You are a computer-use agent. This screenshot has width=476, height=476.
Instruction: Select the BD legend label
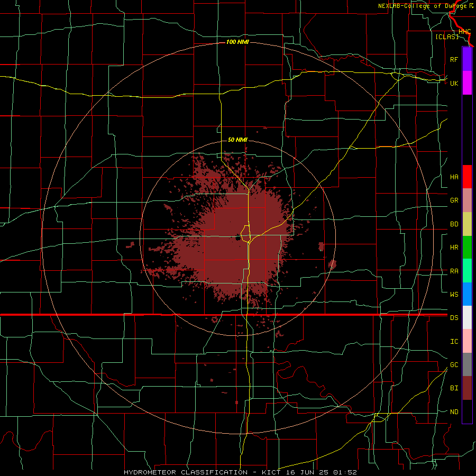point(454,224)
